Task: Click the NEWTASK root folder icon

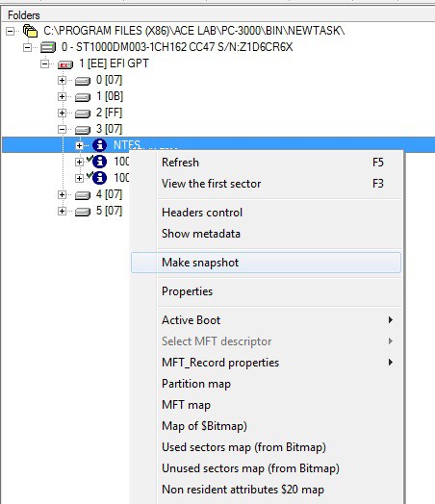Action: pos(30,31)
